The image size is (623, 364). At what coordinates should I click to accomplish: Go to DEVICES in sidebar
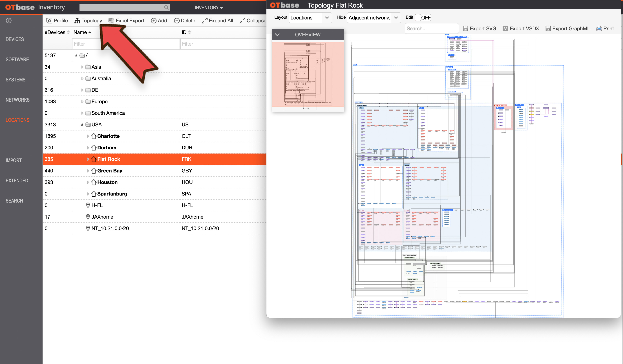[15, 39]
